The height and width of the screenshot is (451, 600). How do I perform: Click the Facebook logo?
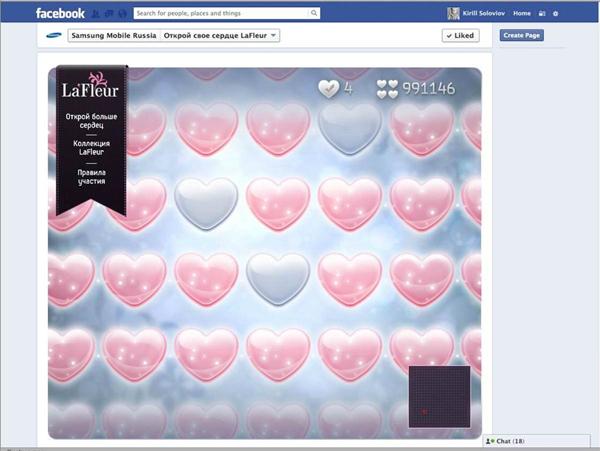(x=59, y=14)
